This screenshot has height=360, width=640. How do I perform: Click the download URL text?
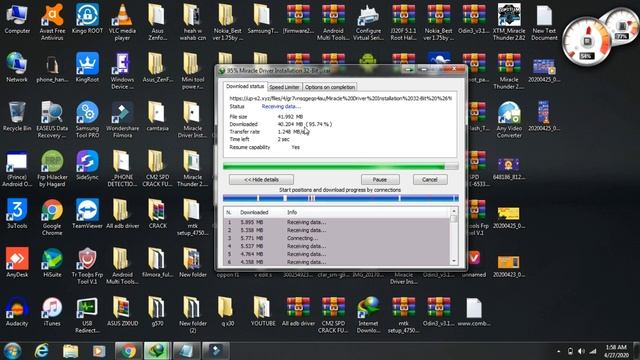340,98
